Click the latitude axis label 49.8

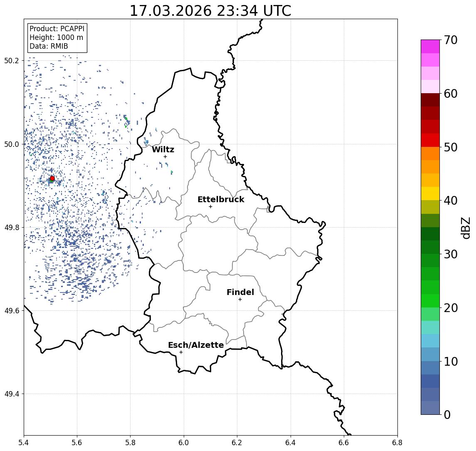click(x=11, y=227)
